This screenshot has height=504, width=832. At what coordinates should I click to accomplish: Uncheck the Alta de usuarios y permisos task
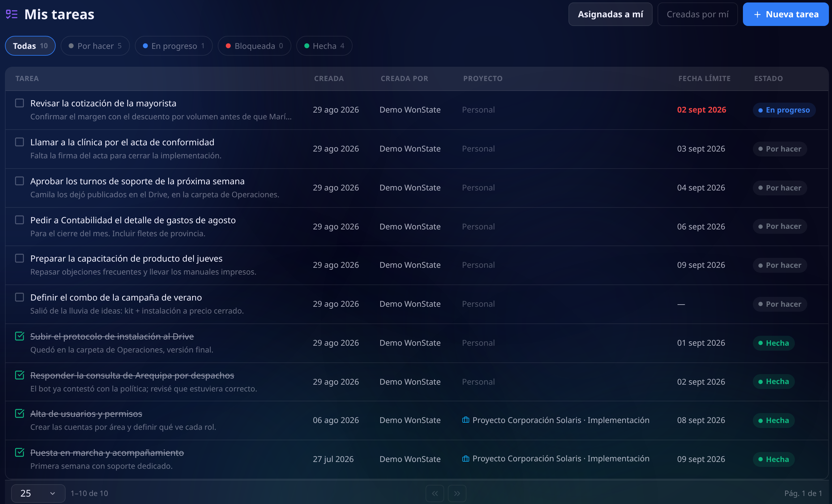tap(19, 413)
